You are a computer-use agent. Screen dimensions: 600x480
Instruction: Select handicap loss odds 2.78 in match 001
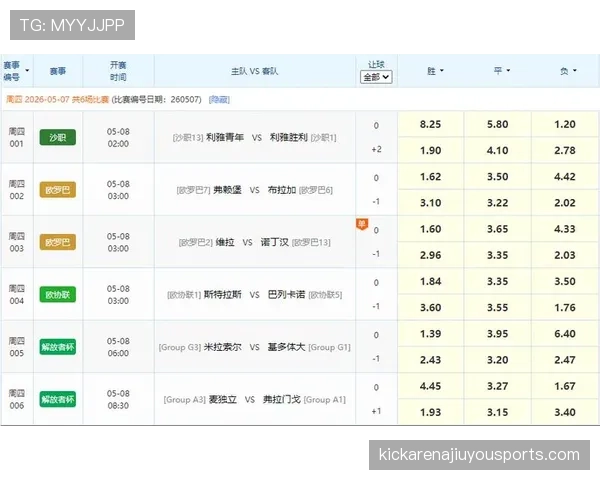[x=565, y=150]
